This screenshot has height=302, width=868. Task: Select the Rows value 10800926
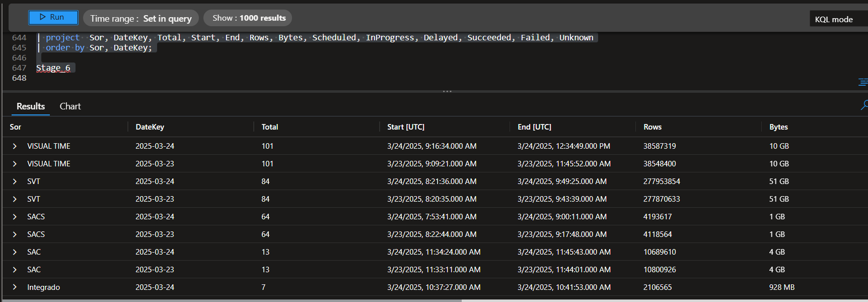[x=660, y=270]
